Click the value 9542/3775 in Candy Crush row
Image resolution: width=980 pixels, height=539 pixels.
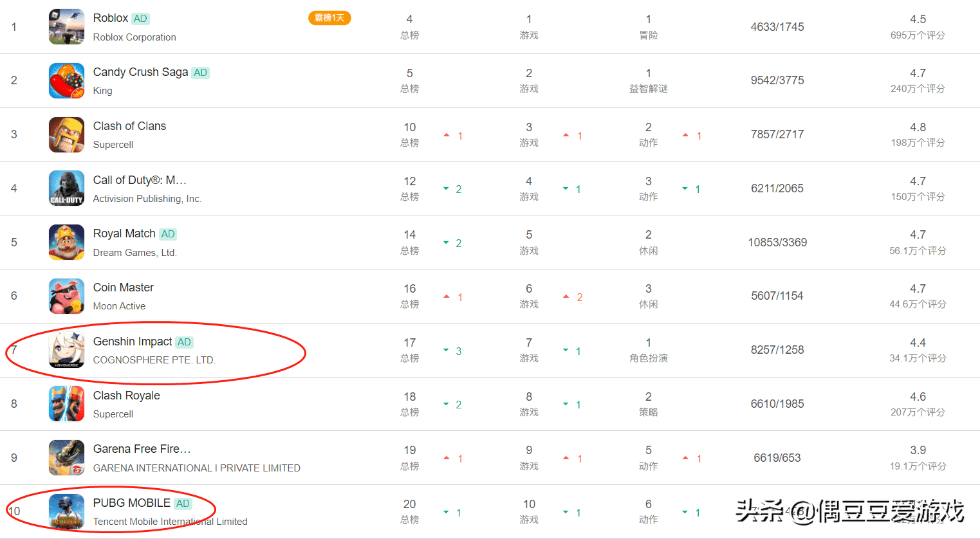click(777, 80)
